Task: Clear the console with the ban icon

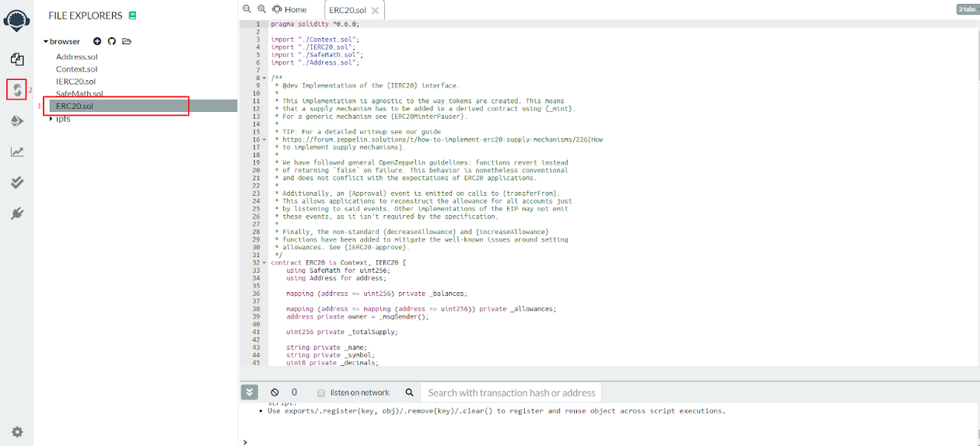Action: pos(275,392)
